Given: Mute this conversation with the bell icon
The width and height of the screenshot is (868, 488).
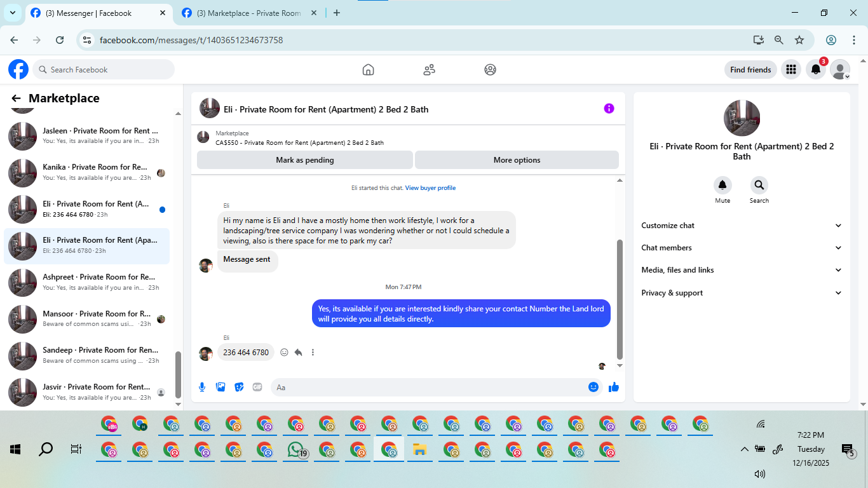Looking at the screenshot, I should (x=722, y=186).
